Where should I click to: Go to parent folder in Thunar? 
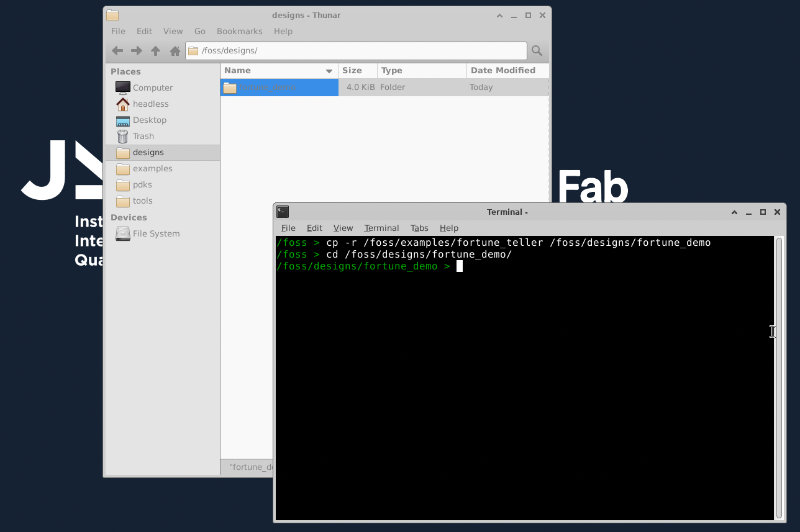[x=156, y=50]
